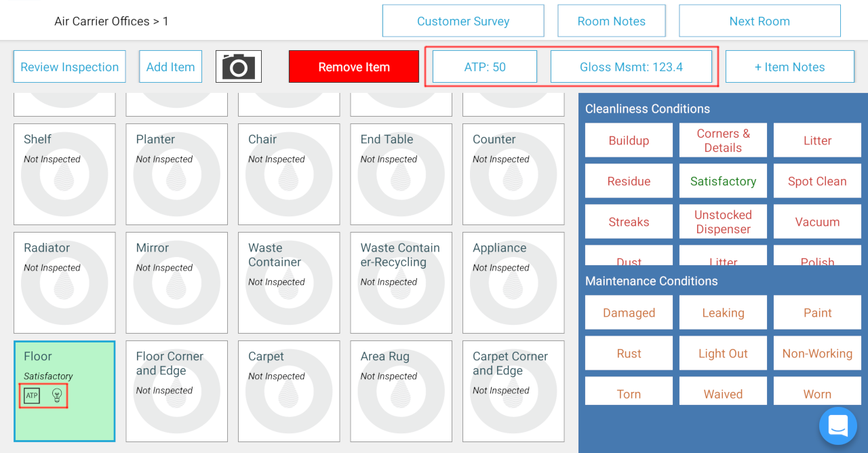Edit the Gloss Msmt: 123.4 value
The image size is (868, 453).
[631, 66]
